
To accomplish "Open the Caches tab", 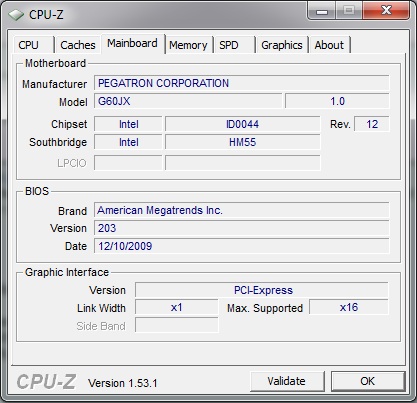I will [78, 45].
